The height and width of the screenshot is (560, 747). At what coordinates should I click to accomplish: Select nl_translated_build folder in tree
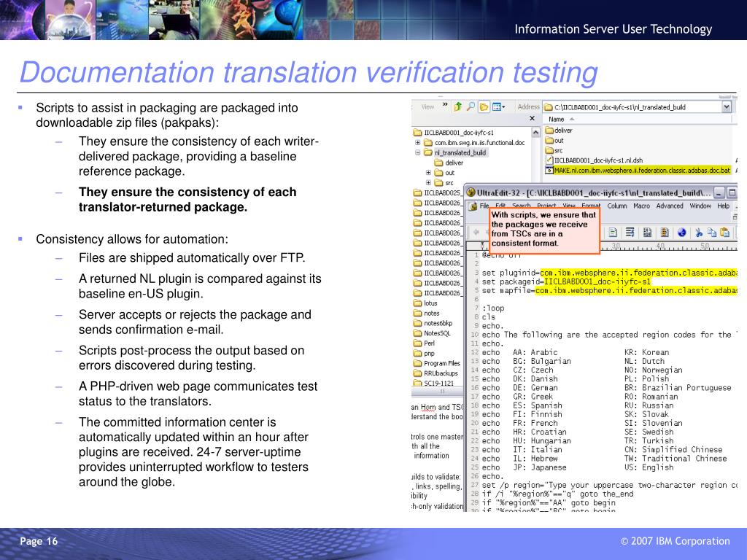tap(455, 152)
